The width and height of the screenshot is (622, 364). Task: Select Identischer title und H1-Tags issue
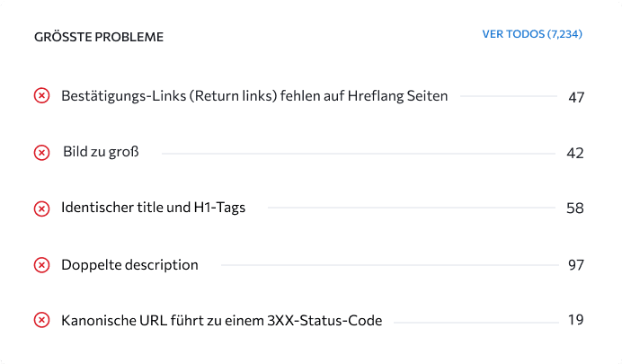[x=153, y=208]
